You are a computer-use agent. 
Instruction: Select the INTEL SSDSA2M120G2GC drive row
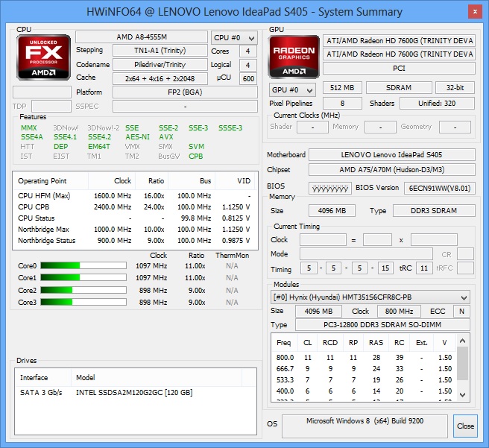click(x=135, y=393)
